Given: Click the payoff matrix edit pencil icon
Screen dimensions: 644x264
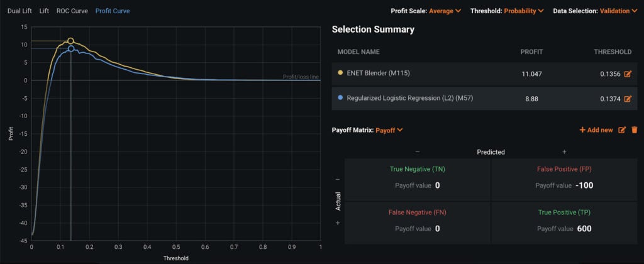Looking at the screenshot, I should 622,130.
